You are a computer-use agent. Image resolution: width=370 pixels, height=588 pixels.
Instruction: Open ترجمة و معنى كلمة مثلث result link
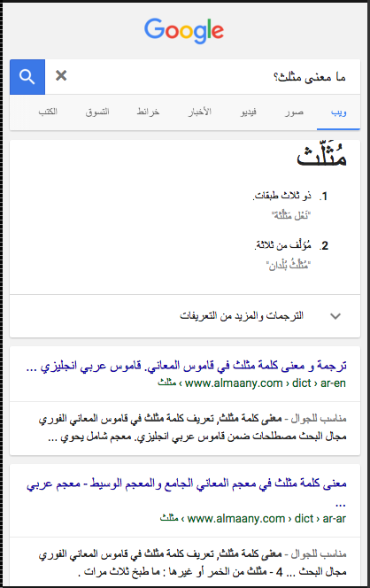(186, 366)
